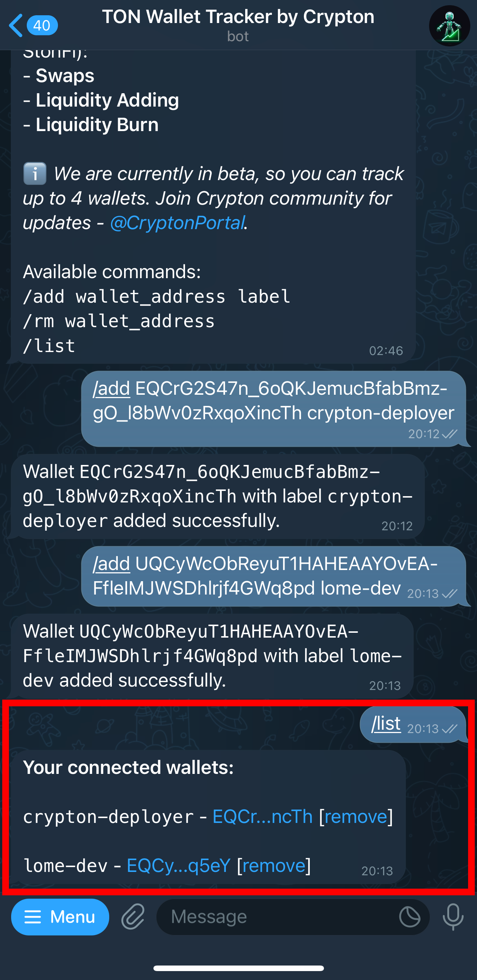The height and width of the screenshot is (980, 477).
Task: Open the sticker panel icon
Action: coord(410,916)
